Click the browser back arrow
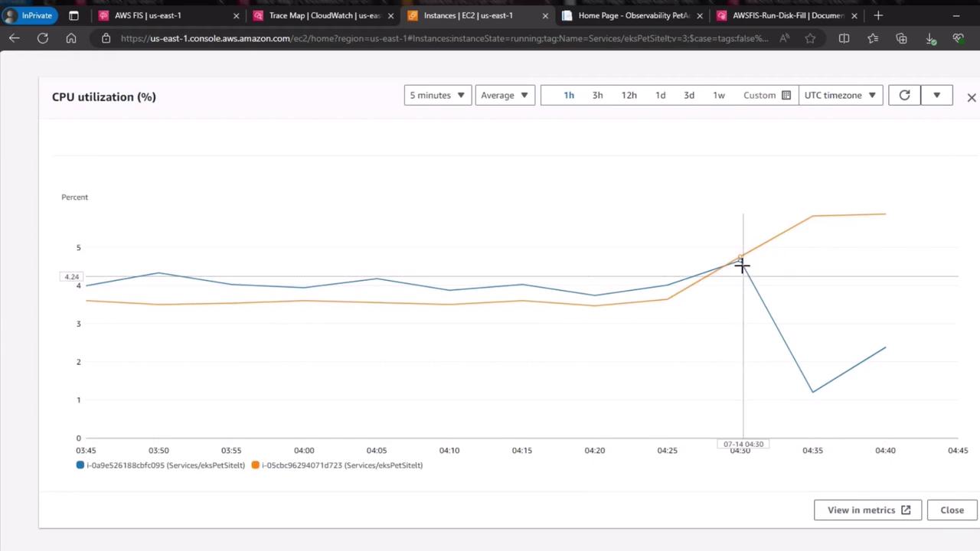The height and width of the screenshot is (551, 980). pos(15,38)
